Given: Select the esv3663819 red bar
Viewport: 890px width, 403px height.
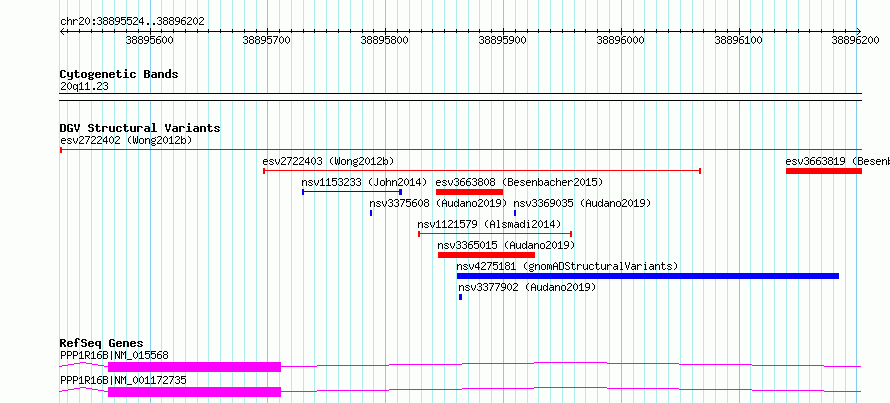Looking at the screenshot, I should (824, 171).
